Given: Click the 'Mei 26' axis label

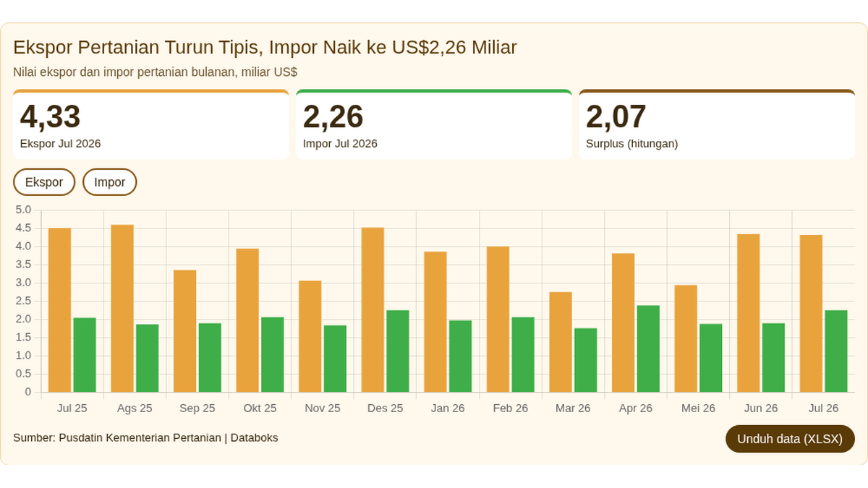Looking at the screenshot, I should click(x=698, y=408).
